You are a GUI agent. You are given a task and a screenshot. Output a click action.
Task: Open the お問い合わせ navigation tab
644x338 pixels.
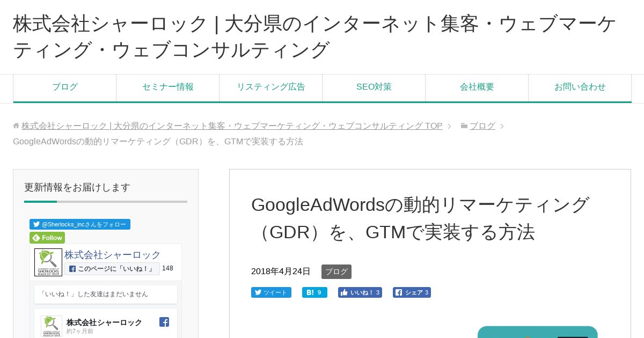pos(580,87)
